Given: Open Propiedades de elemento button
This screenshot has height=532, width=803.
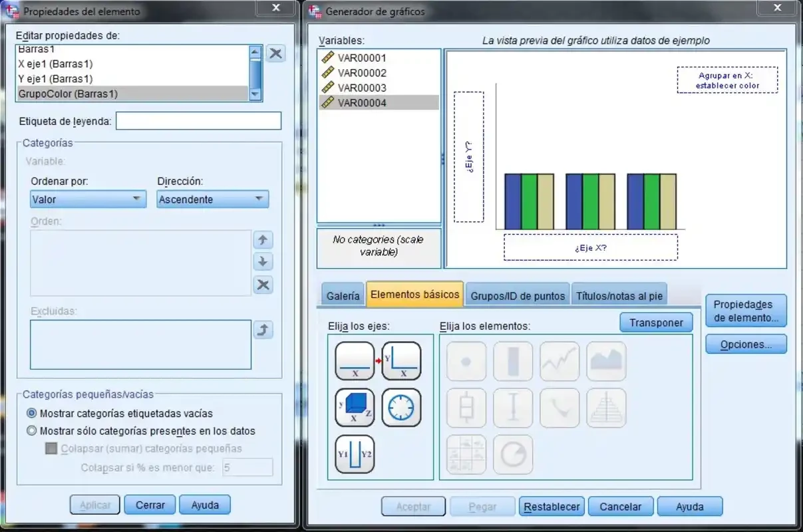Looking at the screenshot, I should 746,311.
